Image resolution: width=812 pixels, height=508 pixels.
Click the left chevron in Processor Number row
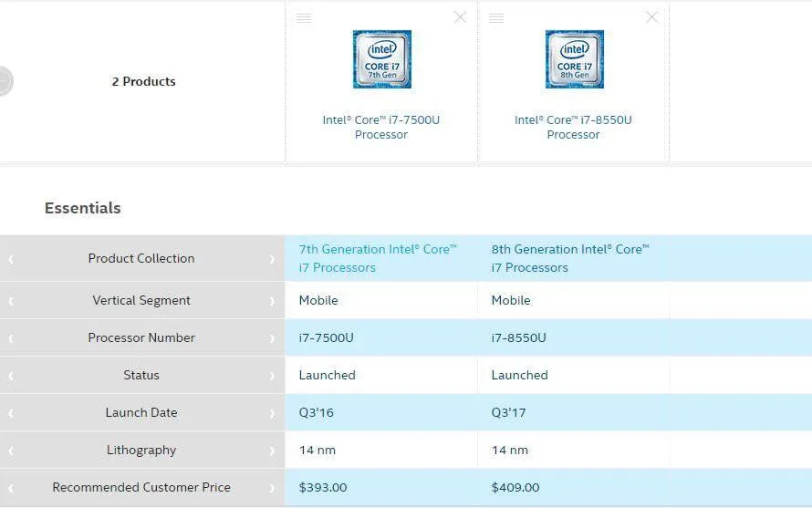11,338
